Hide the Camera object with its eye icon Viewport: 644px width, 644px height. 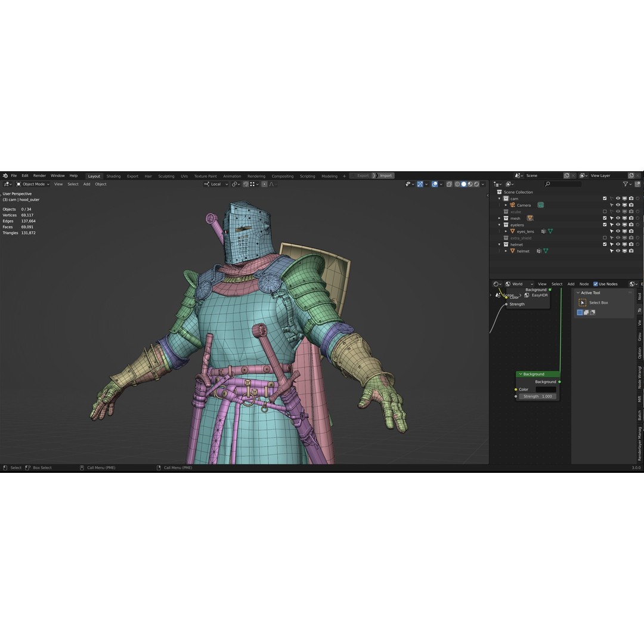[x=618, y=205]
